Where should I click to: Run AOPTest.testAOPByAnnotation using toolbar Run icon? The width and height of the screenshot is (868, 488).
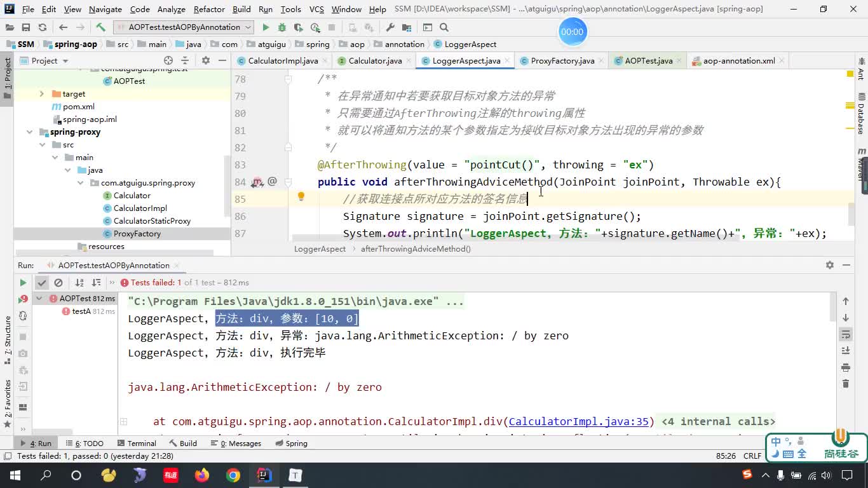[266, 27]
